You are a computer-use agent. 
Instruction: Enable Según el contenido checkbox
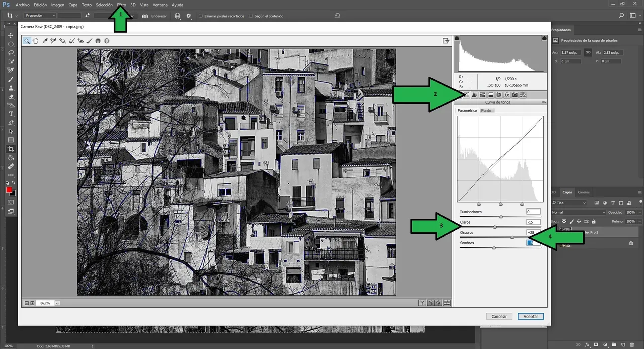point(251,16)
